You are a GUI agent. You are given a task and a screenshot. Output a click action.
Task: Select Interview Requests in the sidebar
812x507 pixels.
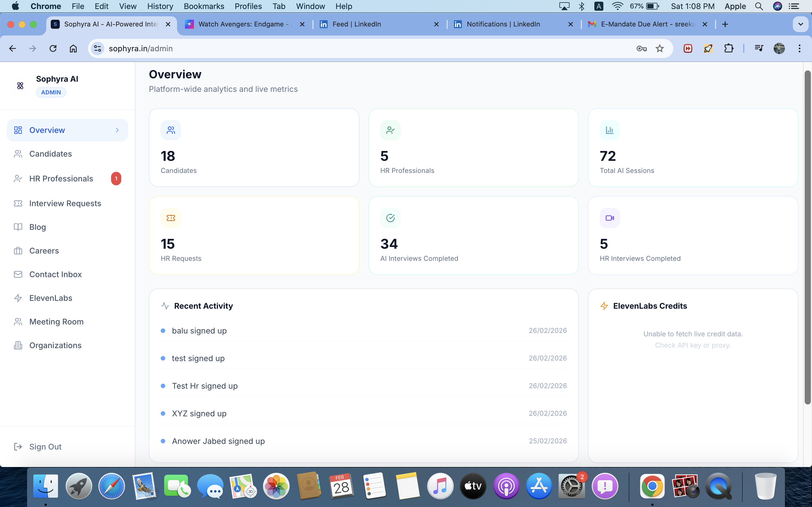[65, 203]
